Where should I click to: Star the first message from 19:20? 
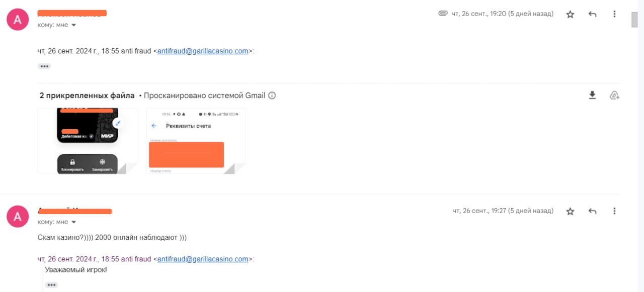570,15
